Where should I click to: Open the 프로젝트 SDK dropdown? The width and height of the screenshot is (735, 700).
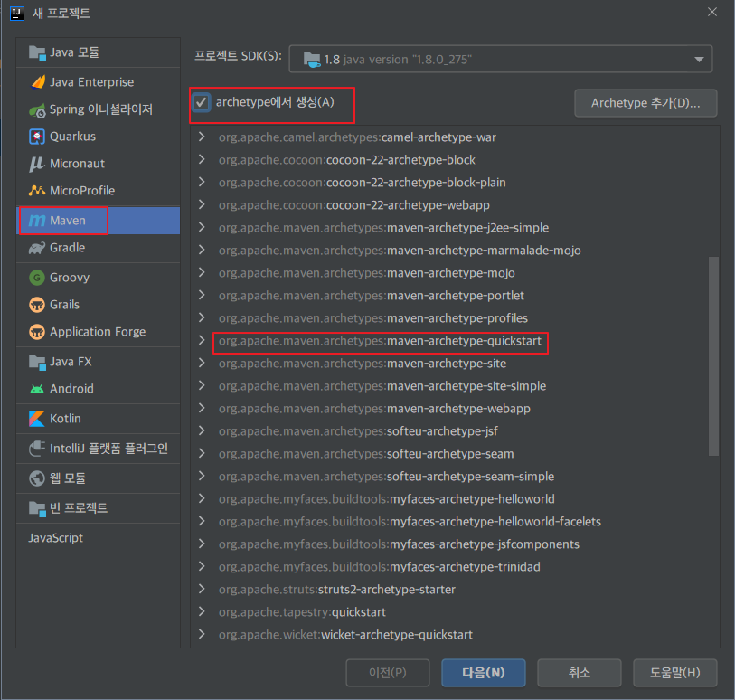pos(501,59)
